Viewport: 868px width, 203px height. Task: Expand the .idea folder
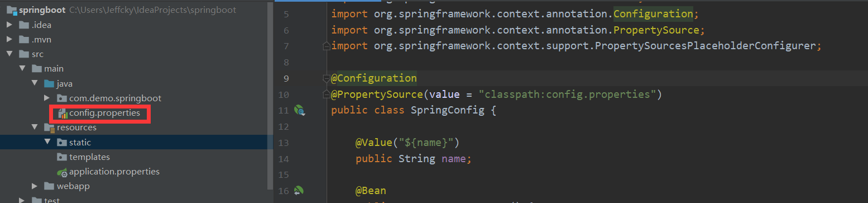[x=9, y=25]
